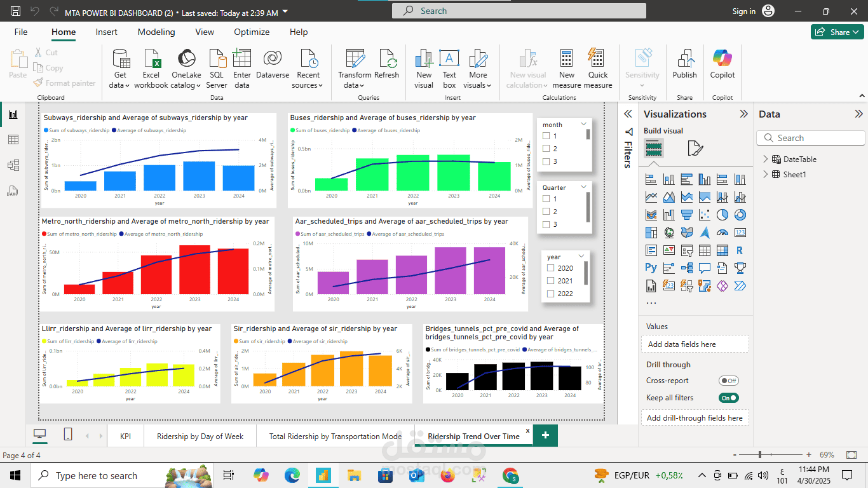Insert a Treemap visual
Screen dimensions: 868x488
651,233
